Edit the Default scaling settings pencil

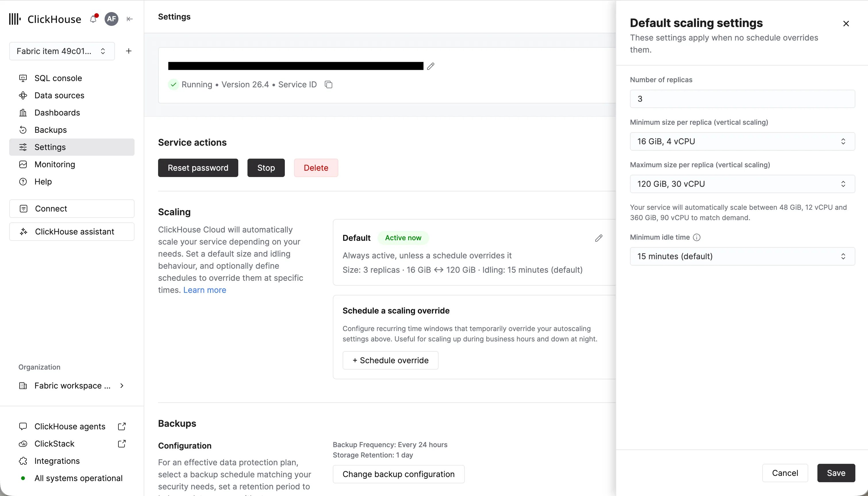point(598,238)
